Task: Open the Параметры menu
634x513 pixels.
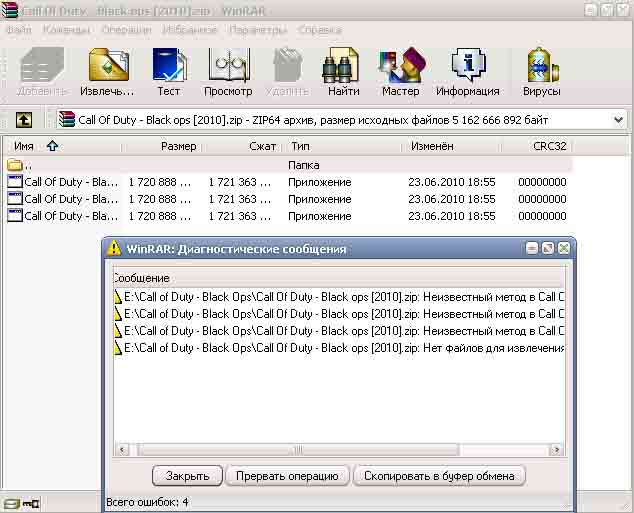Action: pyautogui.click(x=258, y=30)
